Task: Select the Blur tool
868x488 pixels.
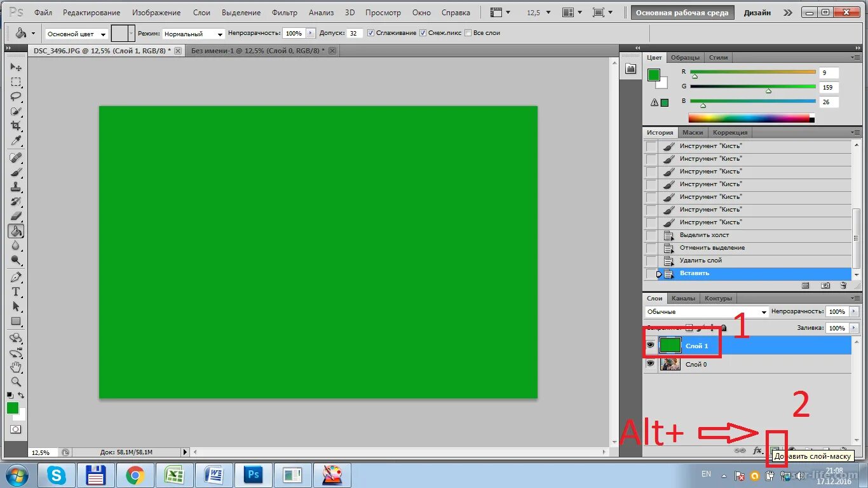Action: coord(16,245)
